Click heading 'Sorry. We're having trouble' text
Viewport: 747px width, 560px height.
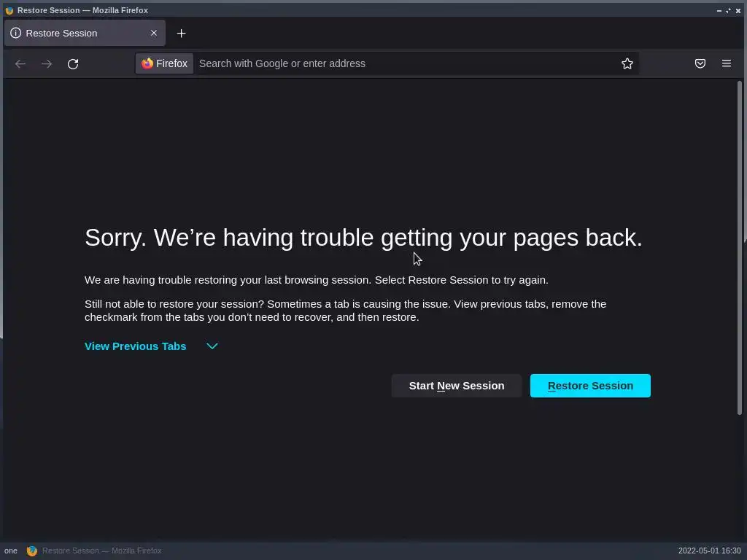[x=363, y=237]
